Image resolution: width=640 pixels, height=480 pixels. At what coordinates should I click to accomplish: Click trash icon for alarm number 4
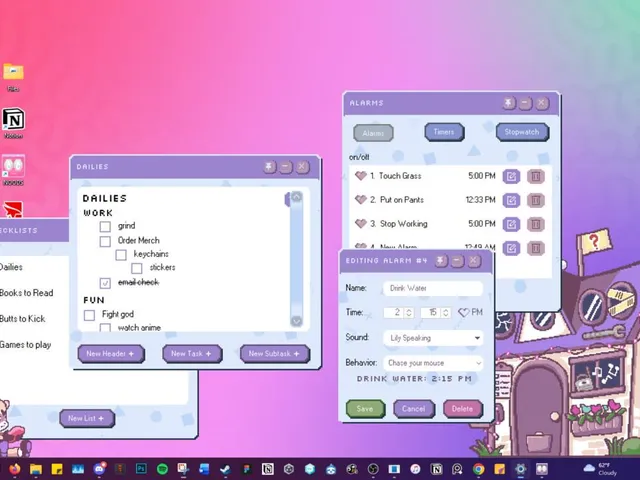pos(536,248)
